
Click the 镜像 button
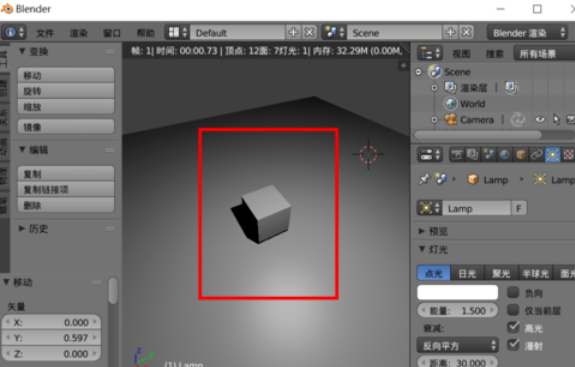pyautogui.click(x=66, y=127)
